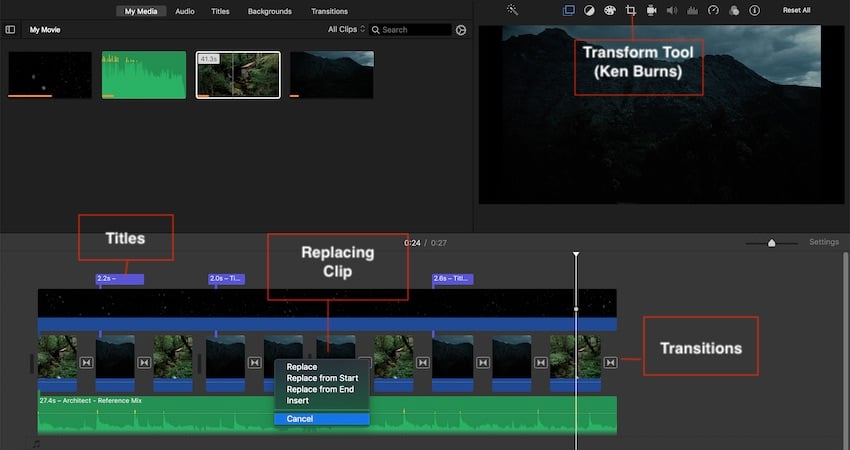The image size is (850, 450).
Task: Open the Color Balance tool
Action: (589, 10)
